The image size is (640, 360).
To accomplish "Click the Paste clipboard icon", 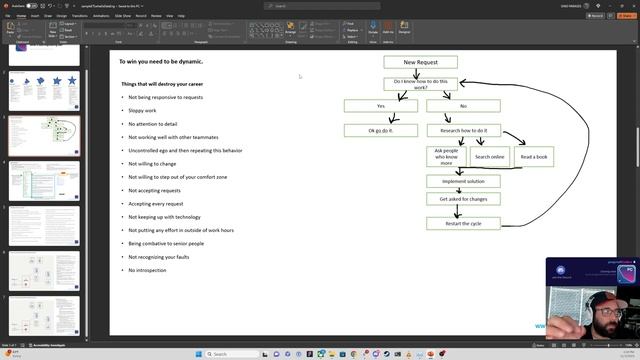I will 11,27.
